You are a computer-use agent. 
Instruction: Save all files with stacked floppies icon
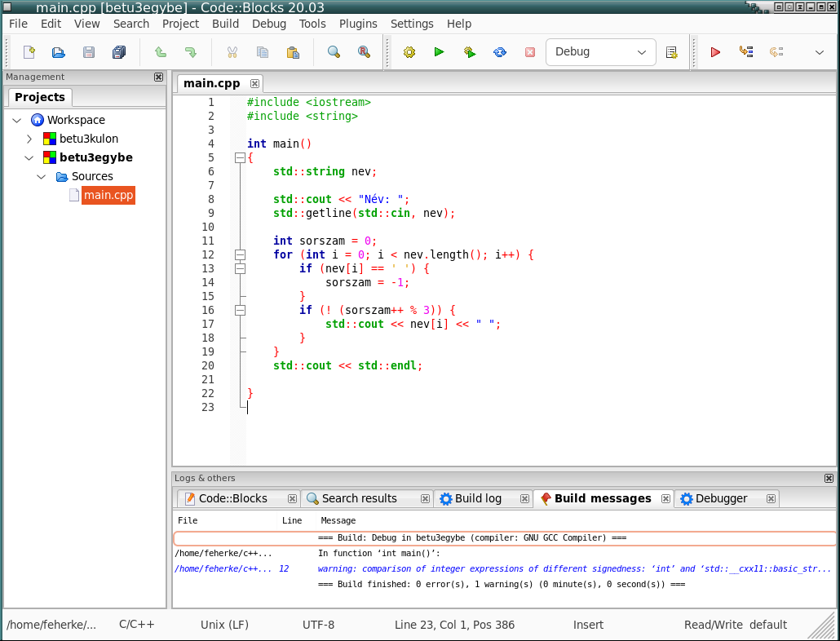click(119, 52)
